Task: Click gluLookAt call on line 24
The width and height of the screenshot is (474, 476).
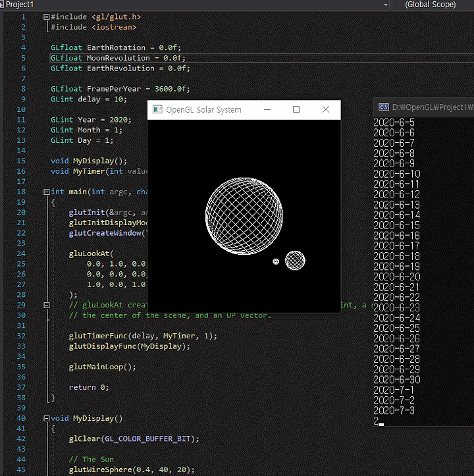Action: (x=91, y=253)
